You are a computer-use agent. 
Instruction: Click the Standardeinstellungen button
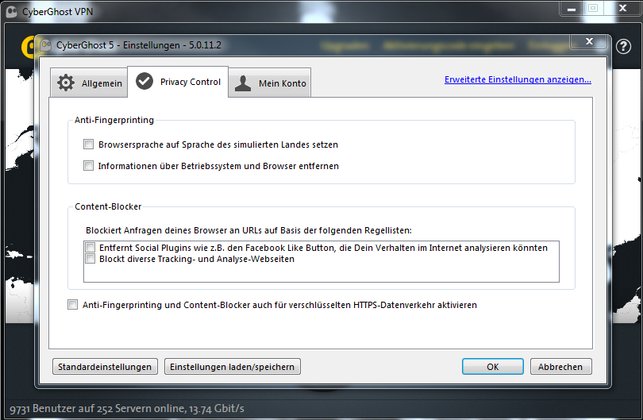[105, 366]
